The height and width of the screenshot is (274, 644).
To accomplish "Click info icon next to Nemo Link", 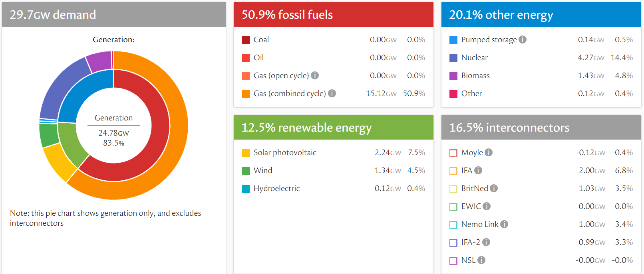I will (504, 224).
